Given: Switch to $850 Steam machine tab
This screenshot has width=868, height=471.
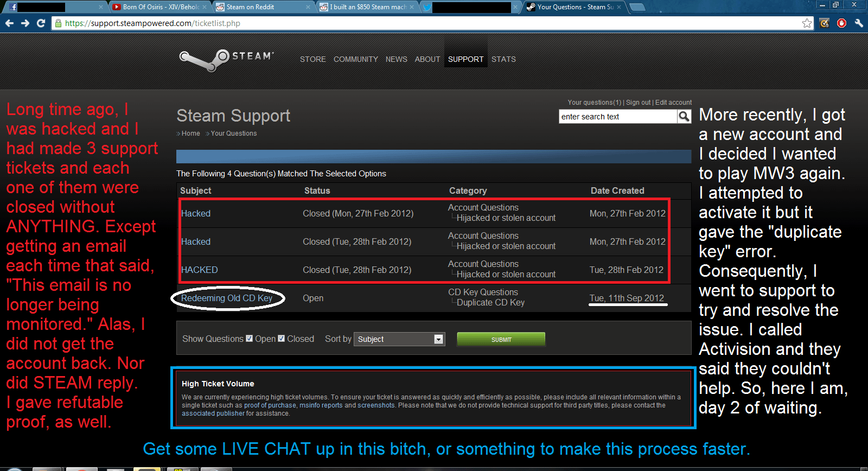Looking at the screenshot, I should click(366, 7).
